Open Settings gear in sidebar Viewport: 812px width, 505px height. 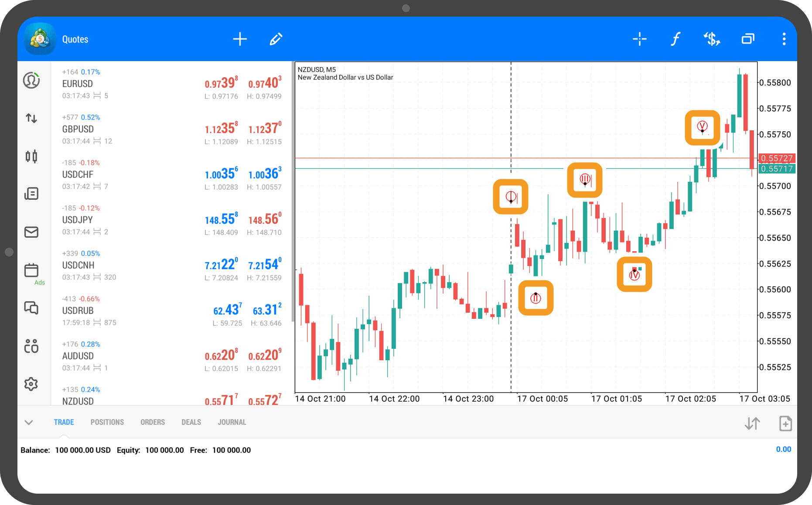pyautogui.click(x=31, y=384)
